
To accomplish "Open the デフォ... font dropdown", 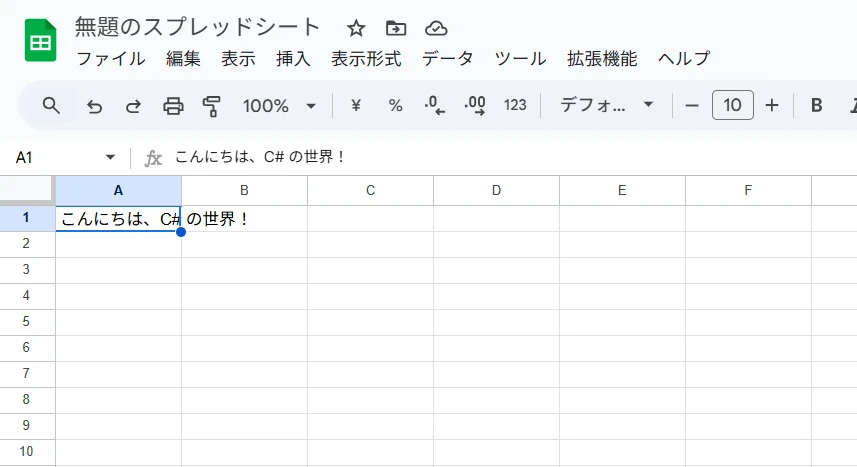I will click(x=607, y=105).
